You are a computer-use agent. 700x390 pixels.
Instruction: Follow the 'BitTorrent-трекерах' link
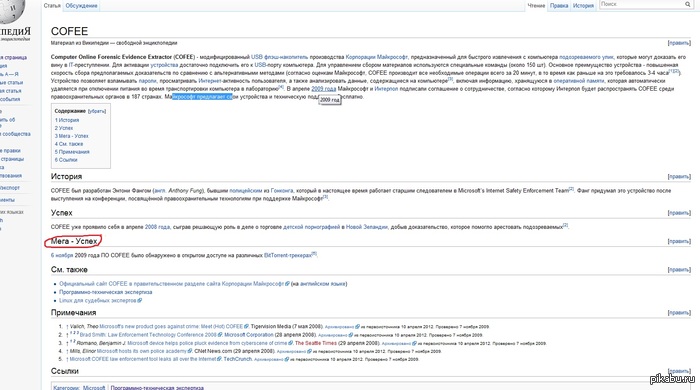pyautogui.click(x=288, y=255)
